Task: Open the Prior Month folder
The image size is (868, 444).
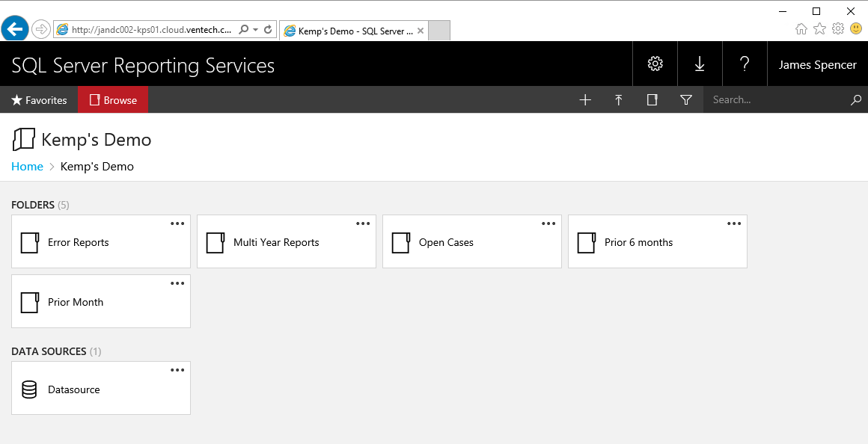Action: [x=76, y=303]
